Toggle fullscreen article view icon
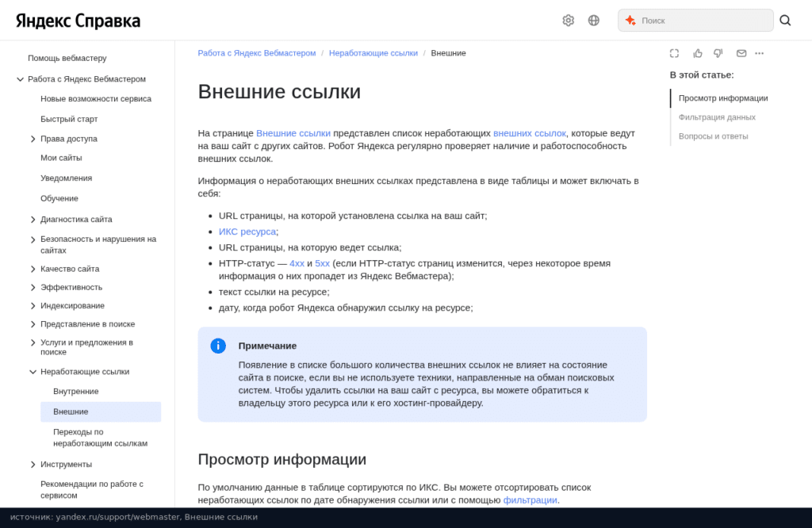812x528 pixels. point(674,53)
